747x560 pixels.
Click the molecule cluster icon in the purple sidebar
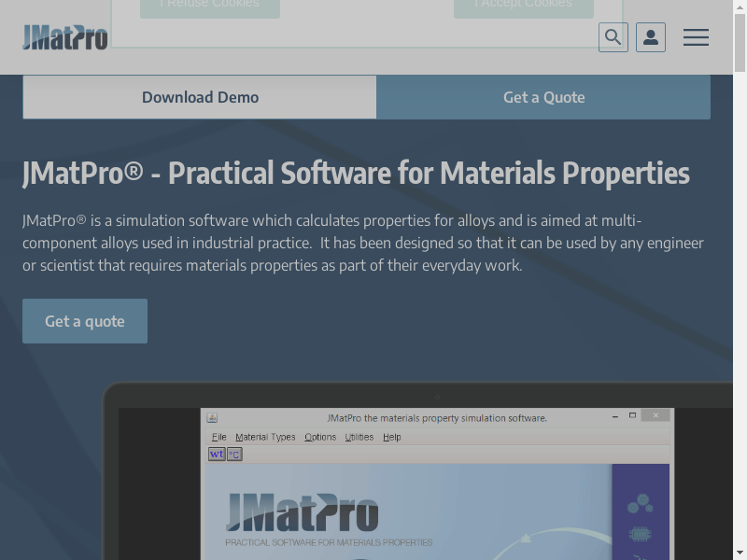point(640,504)
